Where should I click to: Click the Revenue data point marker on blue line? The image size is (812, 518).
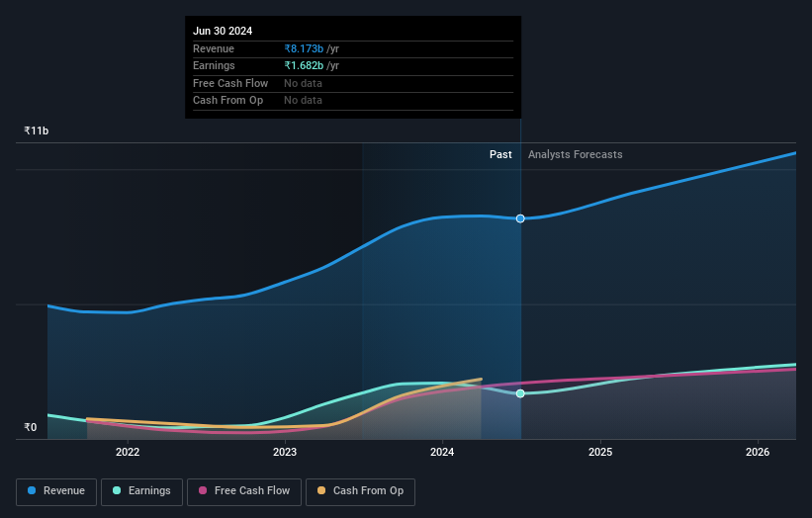520,218
